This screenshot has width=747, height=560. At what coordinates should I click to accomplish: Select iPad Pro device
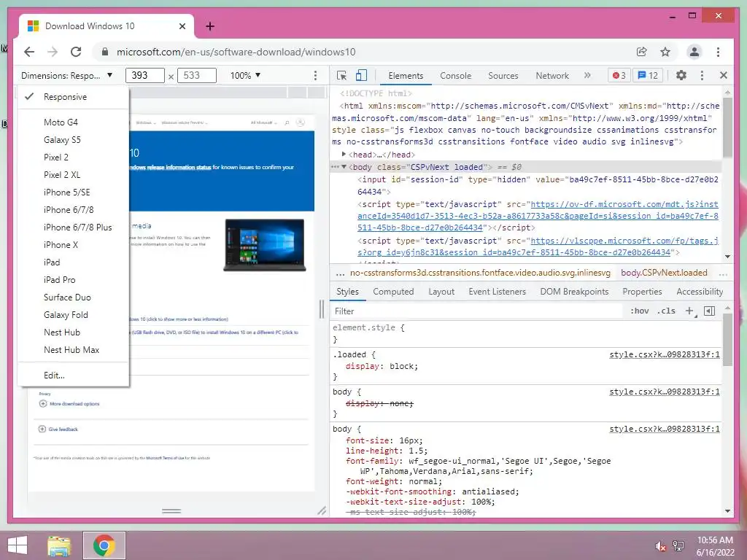pos(74,280)
